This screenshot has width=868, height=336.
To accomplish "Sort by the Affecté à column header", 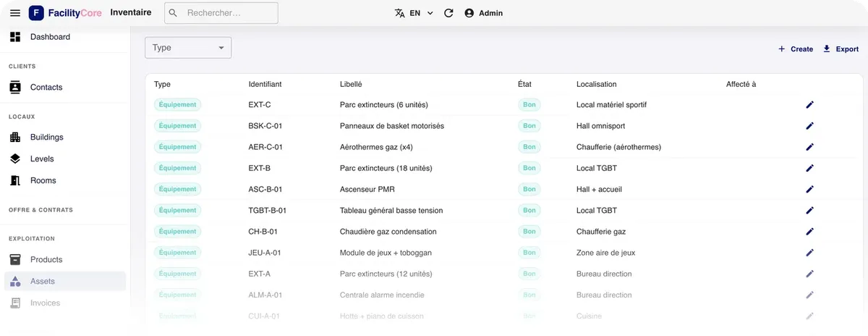I will click(741, 84).
